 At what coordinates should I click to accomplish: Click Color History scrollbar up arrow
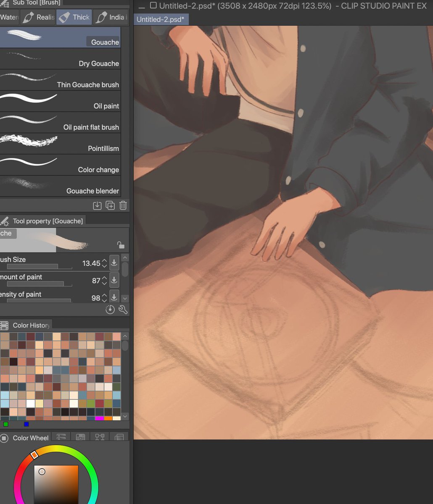[x=125, y=336]
